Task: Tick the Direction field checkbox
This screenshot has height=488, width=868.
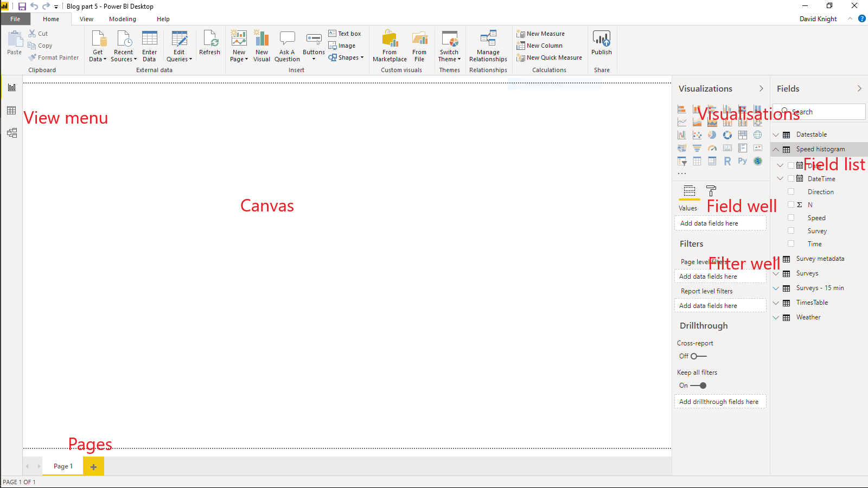Action: coord(791,191)
